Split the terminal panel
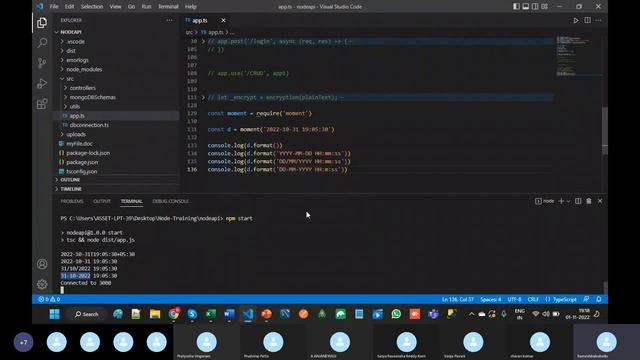 coord(578,201)
